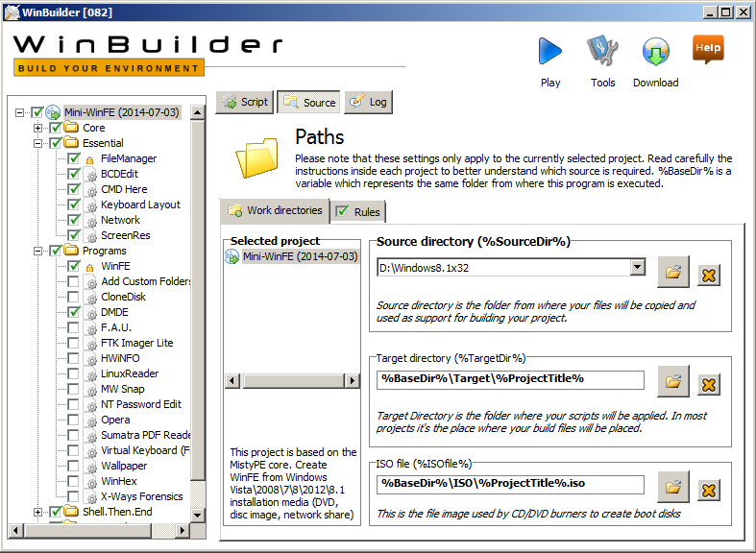Switch to the Script tab
Screen dimensions: 756x553
[244, 102]
